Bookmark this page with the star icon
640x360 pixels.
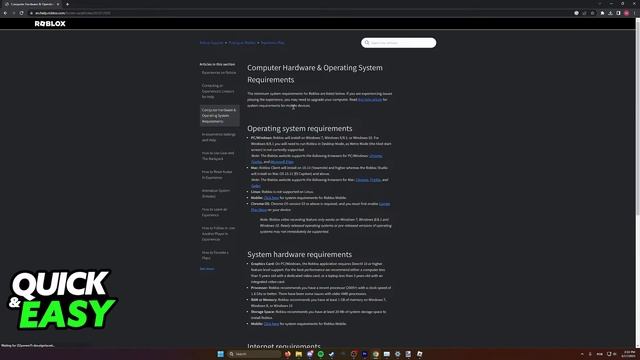click(593, 13)
